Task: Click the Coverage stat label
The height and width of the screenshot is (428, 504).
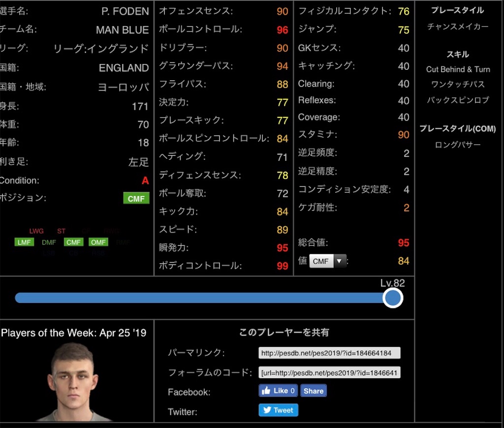Action: 319,117
